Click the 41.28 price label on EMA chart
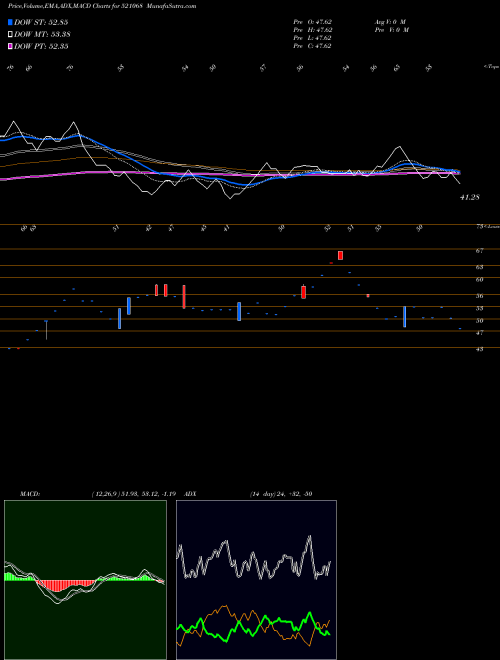Screen dimensions: 500x660 pos(470,197)
